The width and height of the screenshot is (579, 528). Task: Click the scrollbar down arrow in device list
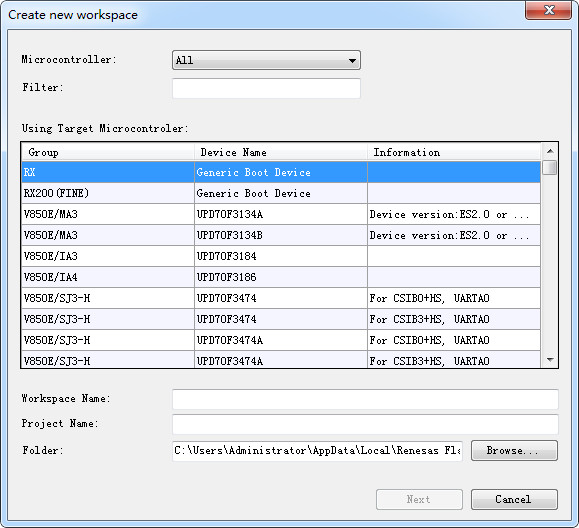550,360
